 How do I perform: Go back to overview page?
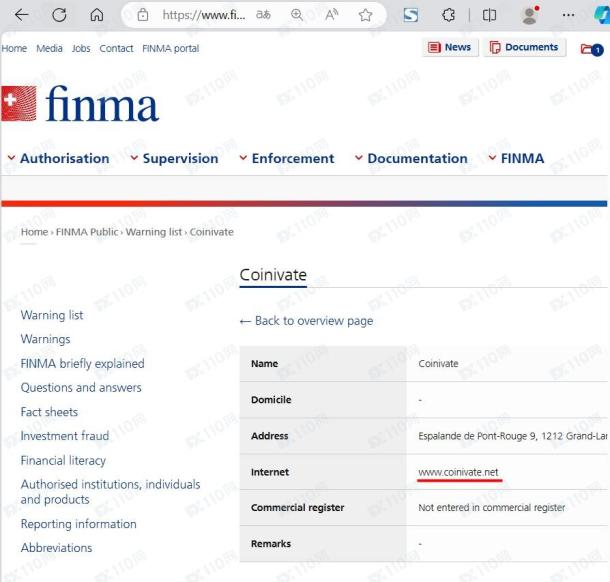(x=306, y=321)
